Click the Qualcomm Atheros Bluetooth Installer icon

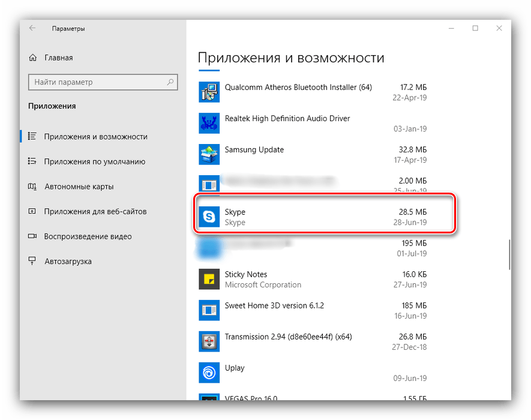point(209,92)
